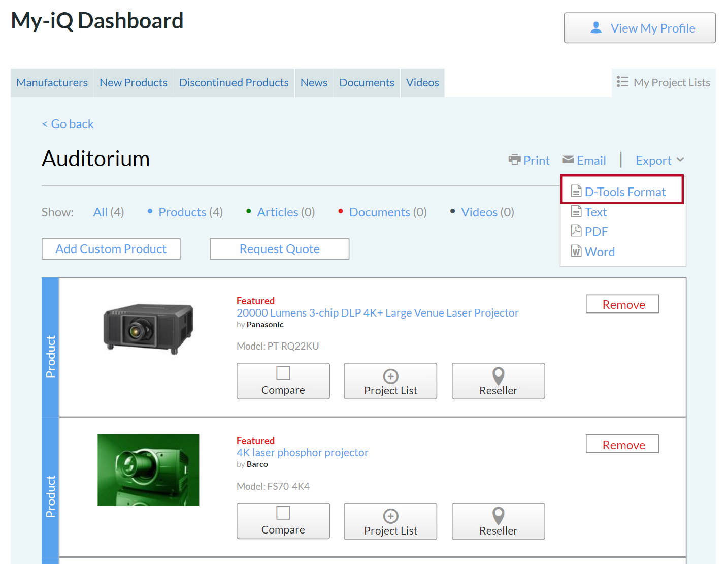The height and width of the screenshot is (564, 728).
Task: Click the user profile icon
Action: (596, 27)
